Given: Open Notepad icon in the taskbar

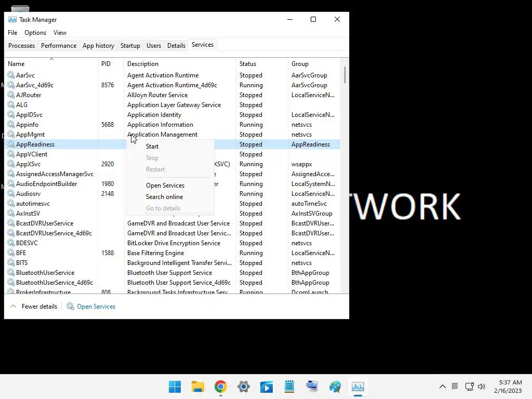Looking at the screenshot, I should coord(289,387).
